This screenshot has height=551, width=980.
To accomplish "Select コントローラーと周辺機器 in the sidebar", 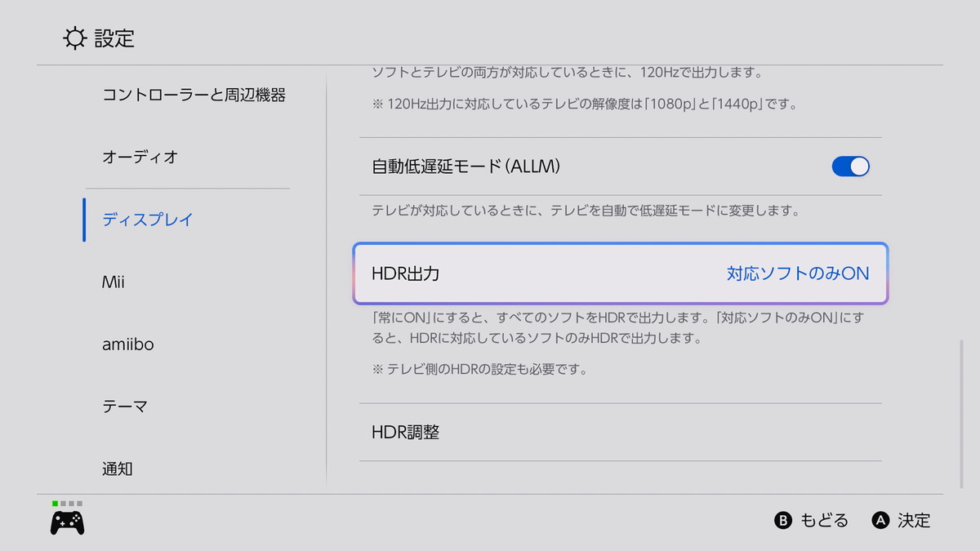I will [x=194, y=95].
